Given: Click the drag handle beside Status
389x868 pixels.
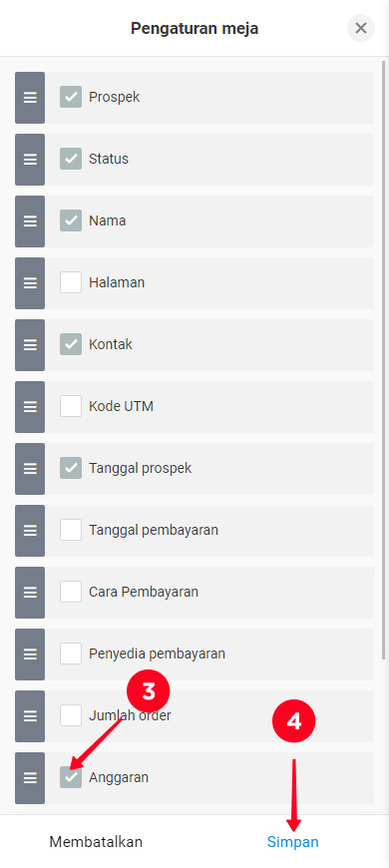Looking at the screenshot, I should coord(30,160).
